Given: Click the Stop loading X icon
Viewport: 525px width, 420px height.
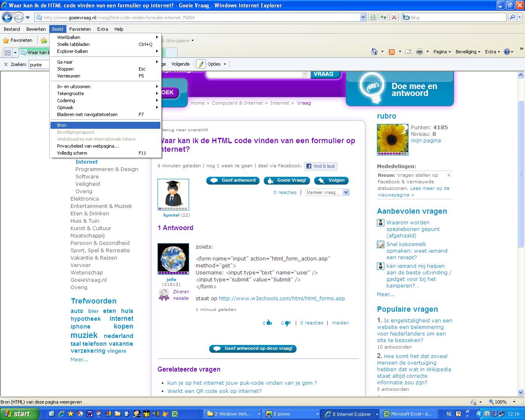Looking at the screenshot, I should [x=394, y=17].
